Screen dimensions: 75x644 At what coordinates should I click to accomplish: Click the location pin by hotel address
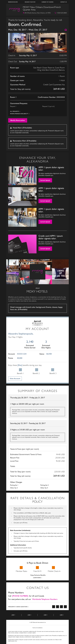point(23,13)
